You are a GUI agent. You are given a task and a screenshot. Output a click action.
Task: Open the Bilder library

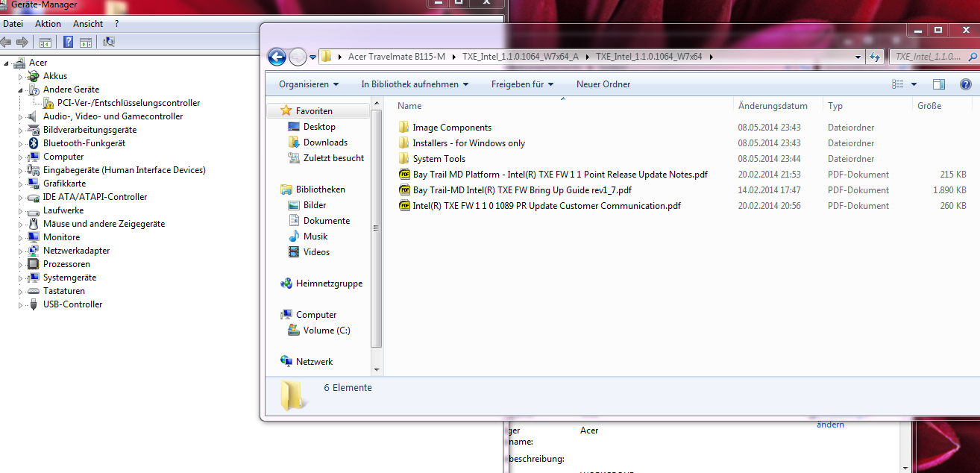click(315, 205)
